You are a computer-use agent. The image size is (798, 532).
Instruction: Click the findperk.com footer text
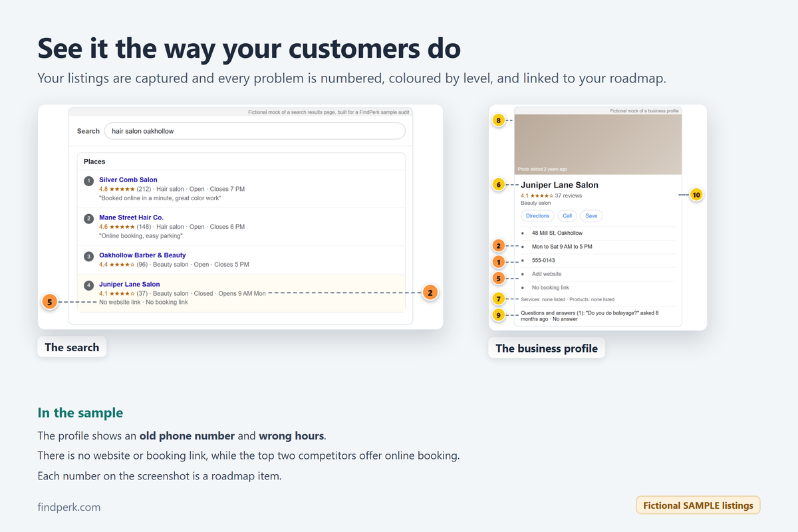[69, 507]
